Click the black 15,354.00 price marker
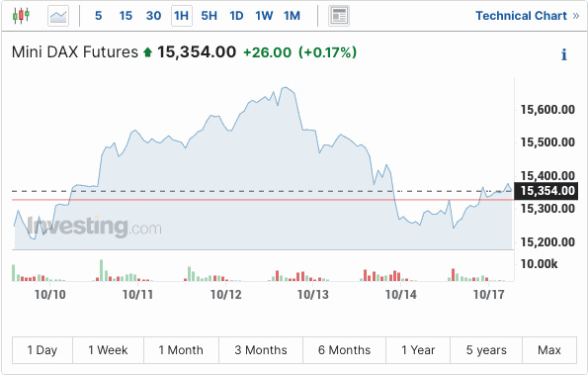588x375 pixels. click(x=546, y=191)
